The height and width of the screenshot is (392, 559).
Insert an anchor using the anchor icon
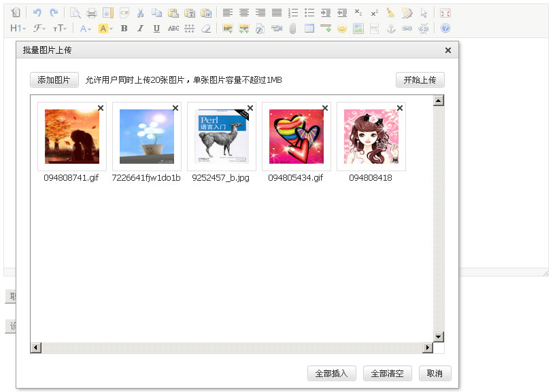[392, 28]
